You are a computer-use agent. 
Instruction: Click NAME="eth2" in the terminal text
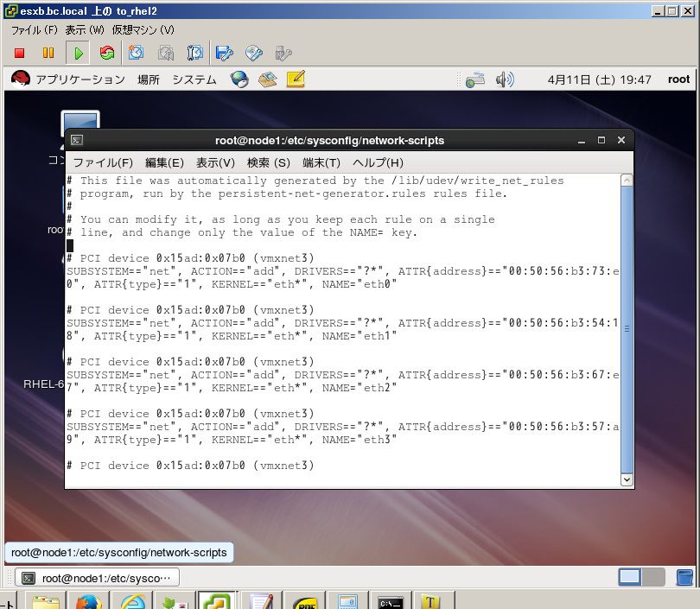[360, 388]
